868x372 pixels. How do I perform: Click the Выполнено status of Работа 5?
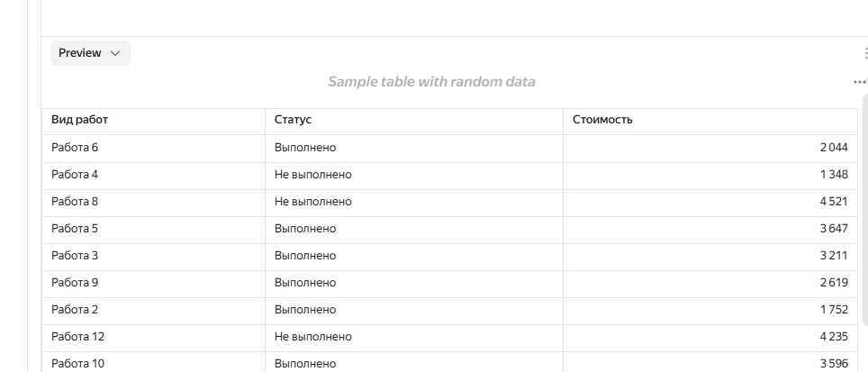pos(305,229)
